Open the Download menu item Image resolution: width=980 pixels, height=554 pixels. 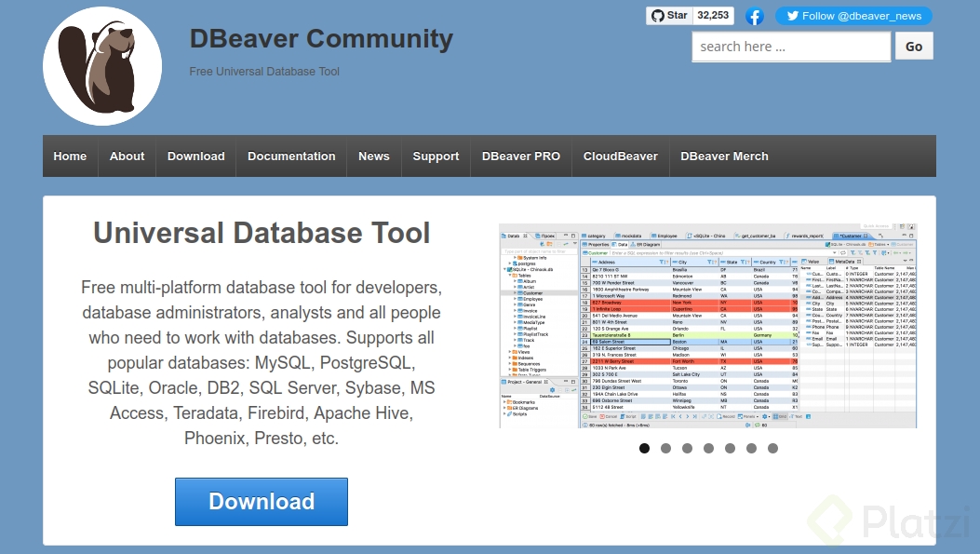tap(196, 156)
